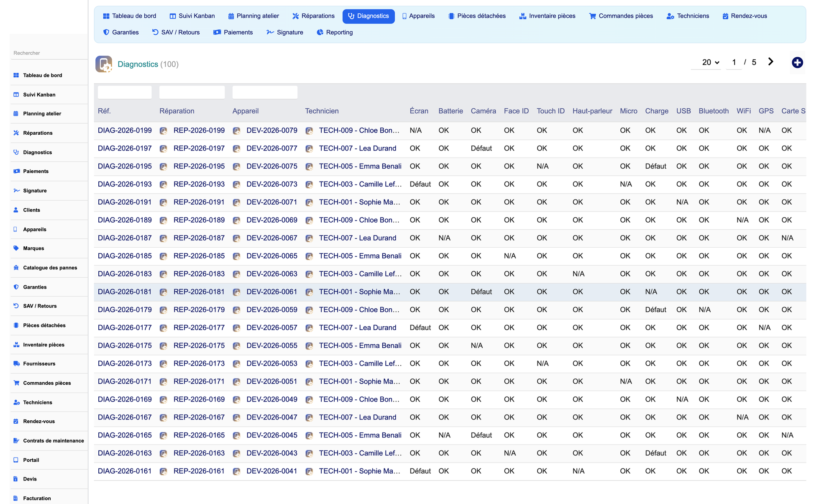
Task: Click the Planning atelier calendar icon in sidebar
Action: (16, 113)
